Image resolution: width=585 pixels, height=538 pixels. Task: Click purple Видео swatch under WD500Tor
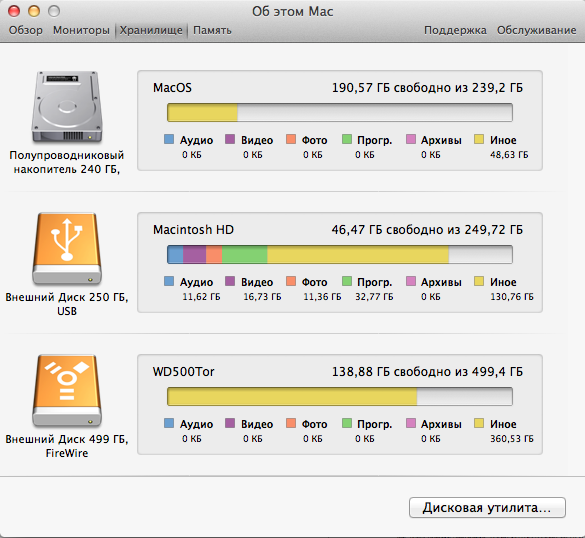point(230,423)
